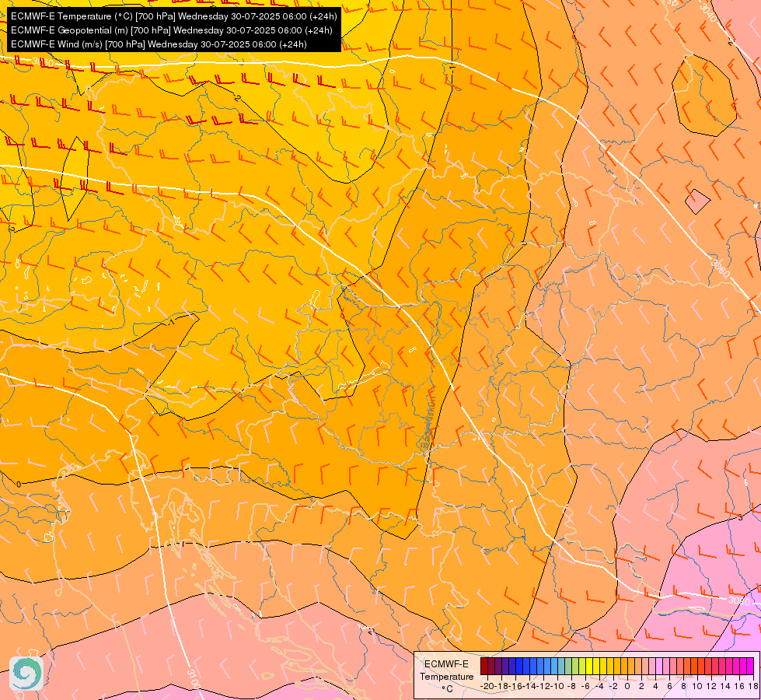The width and height of the screenshot is (761, 700).
Task: Pick the dark red -20 swatch in legend
Action: pyautogui.click(x=484, y=666)
